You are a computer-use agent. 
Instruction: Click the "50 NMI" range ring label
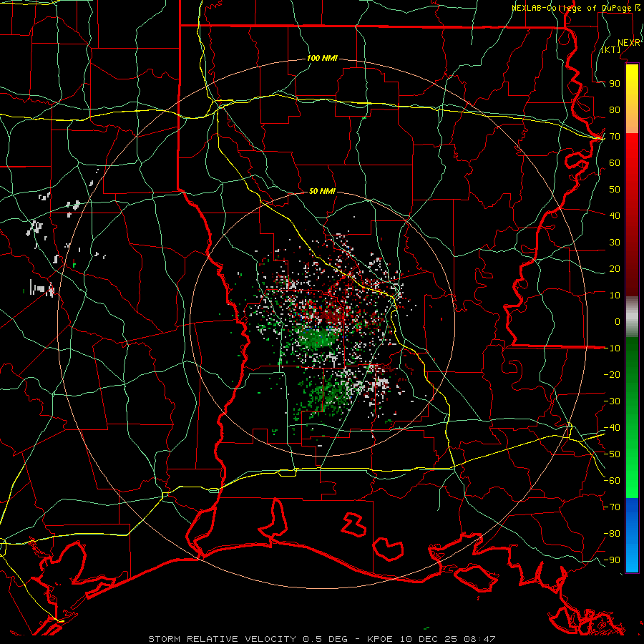point(322,191)
